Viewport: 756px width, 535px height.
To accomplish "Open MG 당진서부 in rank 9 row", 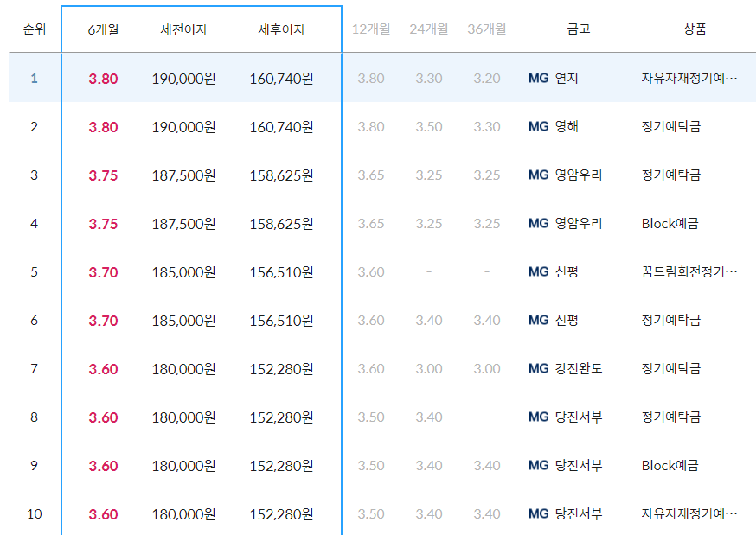I will coord(565,465).
